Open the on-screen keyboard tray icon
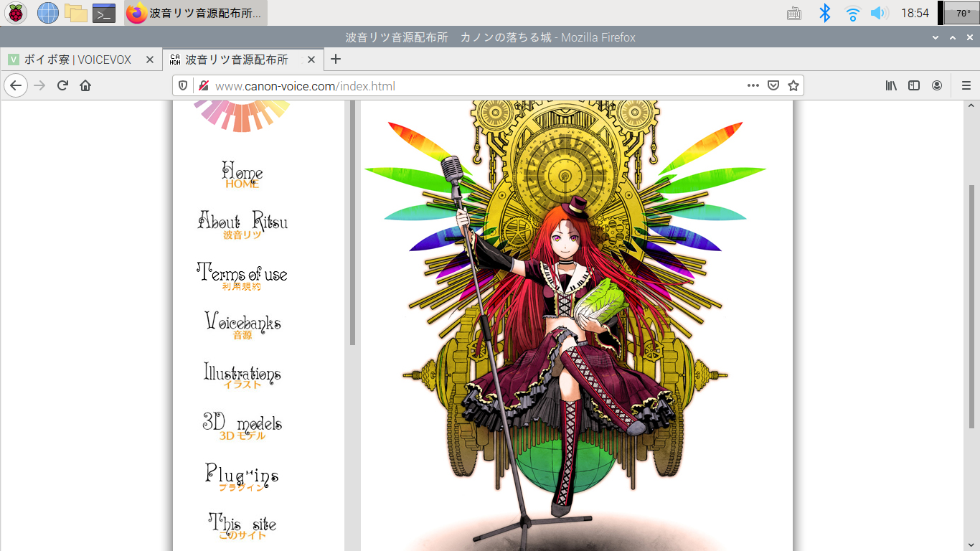 (x=794, y=13)
